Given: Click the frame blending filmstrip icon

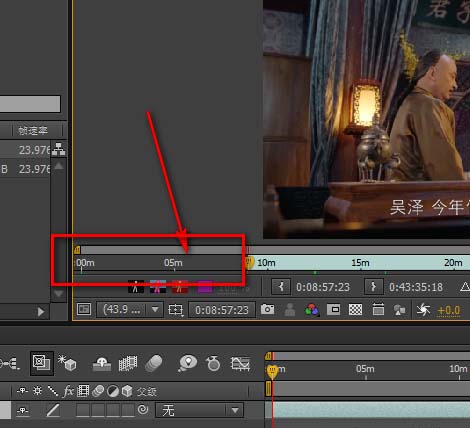Looking at the screenshot, I should pos(128,363).
